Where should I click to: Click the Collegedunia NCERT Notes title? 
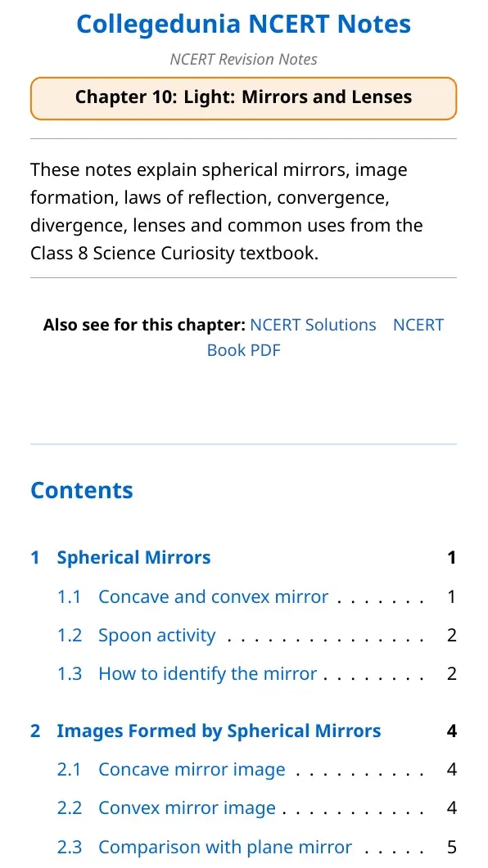(x=244, y=24)
